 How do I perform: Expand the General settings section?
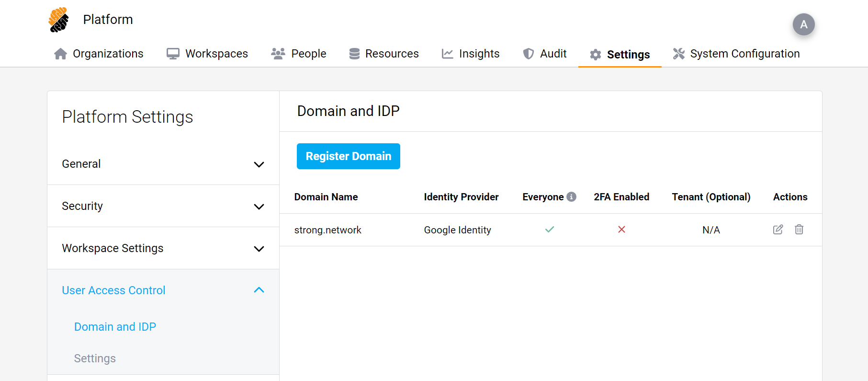click(x=259, y=164)
